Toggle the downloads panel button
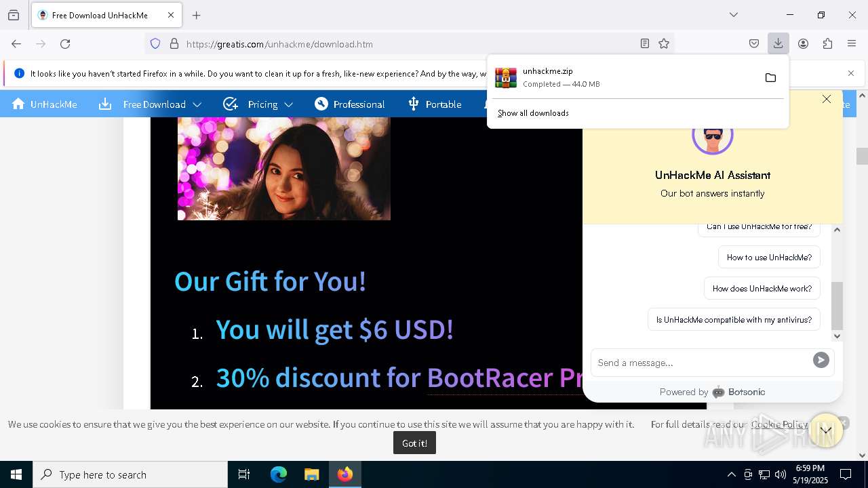The height and width of the screenshot is (488, 868). click(778, 44)
